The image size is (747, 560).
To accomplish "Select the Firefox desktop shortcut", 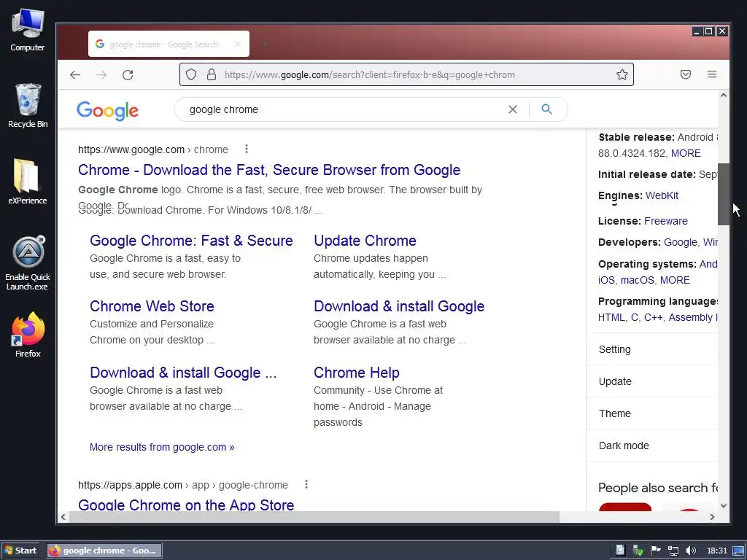I will point(28,335).
